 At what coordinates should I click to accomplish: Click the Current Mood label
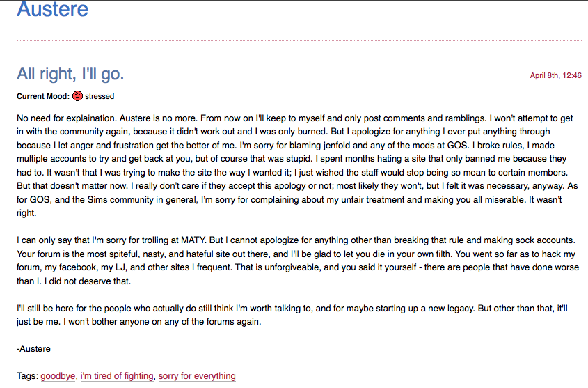coord(43,96)
